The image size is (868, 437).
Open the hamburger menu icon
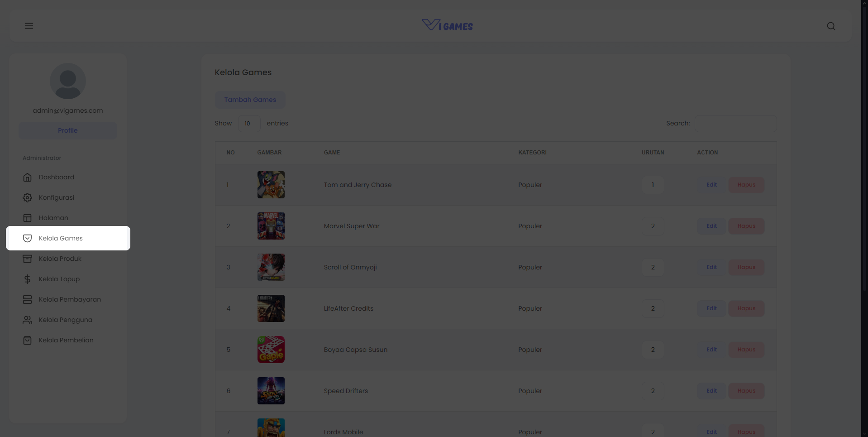[29, 26]
